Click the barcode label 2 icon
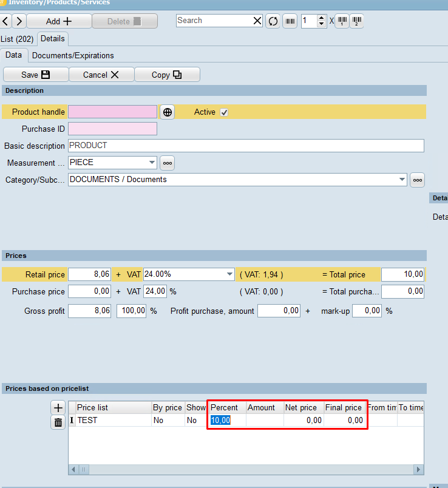 click(x=356, y=21)
